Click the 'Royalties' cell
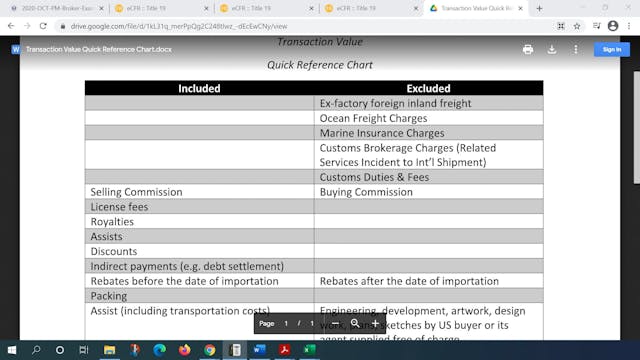 tap(199, 222)
